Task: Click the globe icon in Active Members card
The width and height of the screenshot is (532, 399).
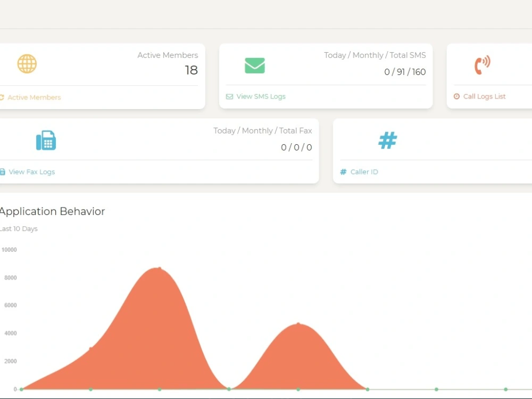Action: point(27,64)
